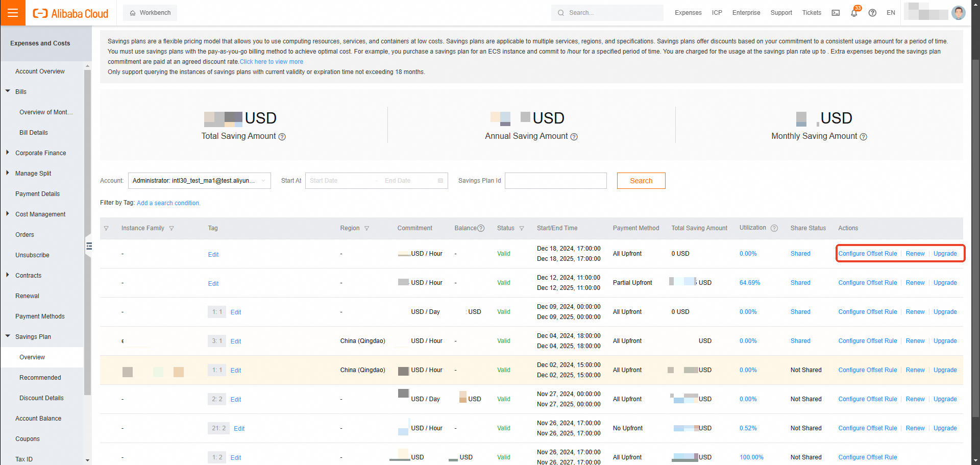980x465 pixels.
Task: Open Recommended under Savings Plan
Action: click(40, 378)
